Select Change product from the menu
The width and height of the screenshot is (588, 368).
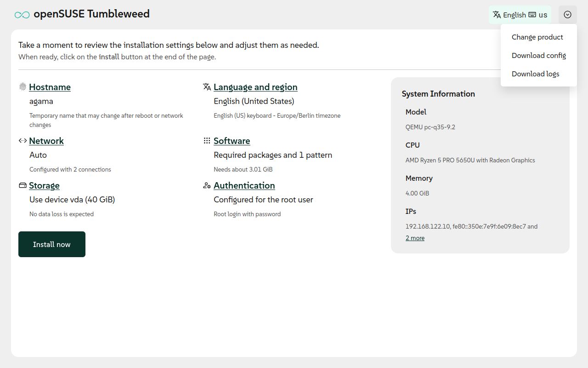pyautogui.click(x=537, y=37)
